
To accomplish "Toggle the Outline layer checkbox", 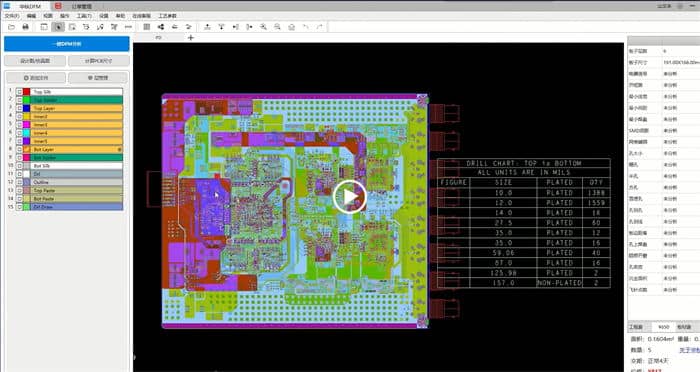I will (19, 182).
